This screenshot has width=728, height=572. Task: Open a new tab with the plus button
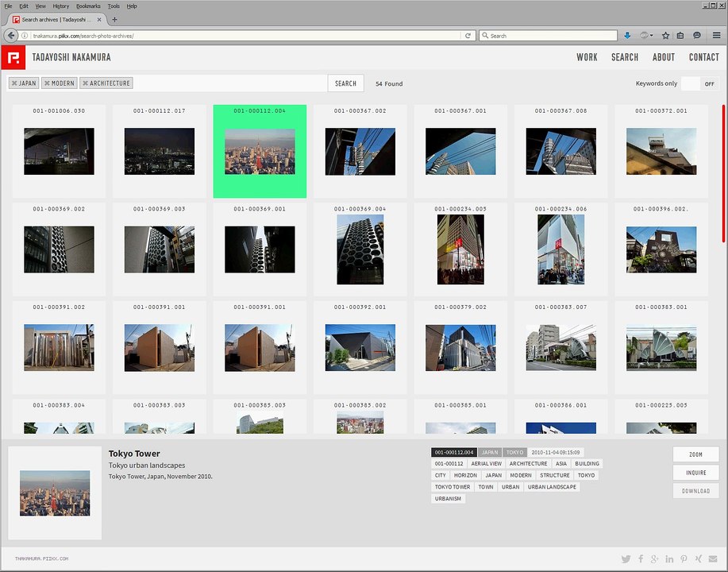(114, 20)
